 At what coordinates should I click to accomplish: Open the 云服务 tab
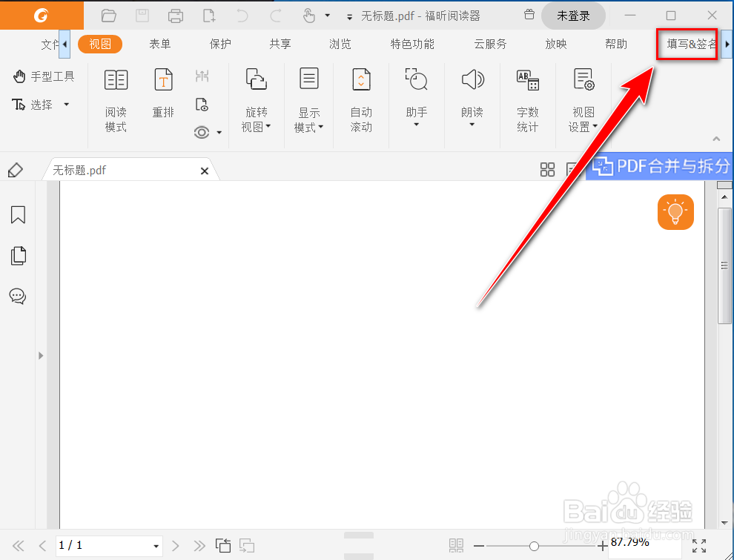(x=490, y=44)
